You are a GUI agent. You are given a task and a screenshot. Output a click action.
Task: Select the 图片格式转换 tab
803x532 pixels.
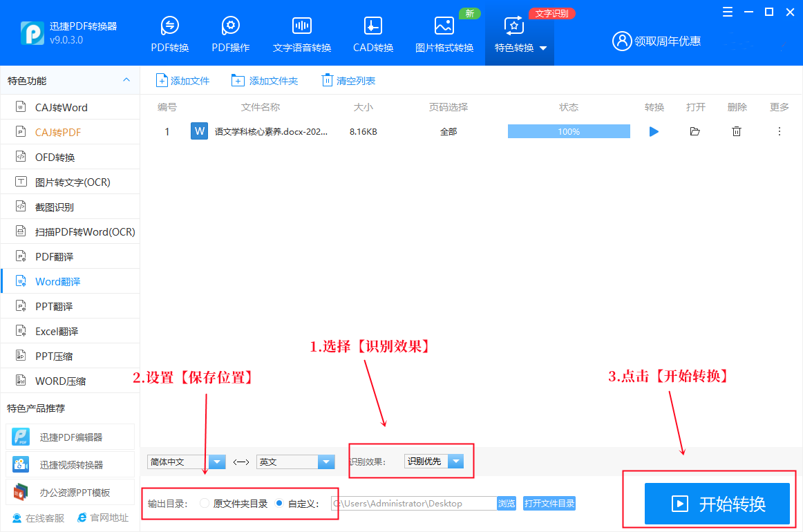444,35
